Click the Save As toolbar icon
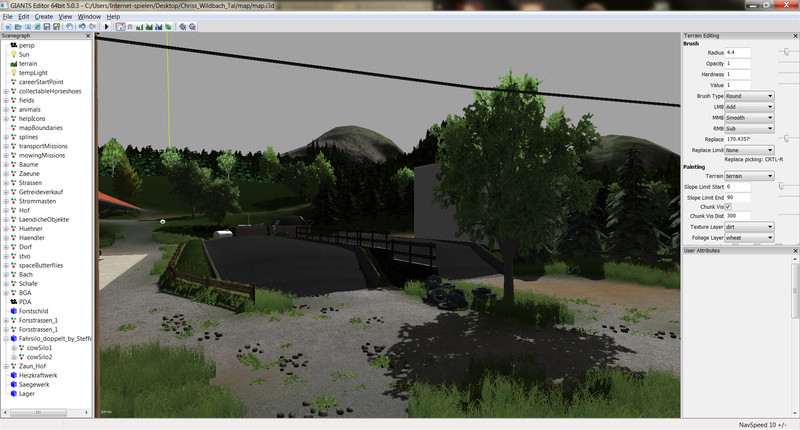Viewport: 800px width, 430px height. [57, 27]
